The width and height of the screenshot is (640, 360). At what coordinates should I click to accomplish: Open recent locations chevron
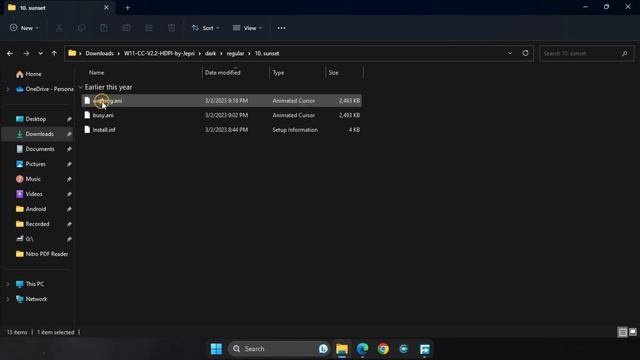(x=40, y=53)
